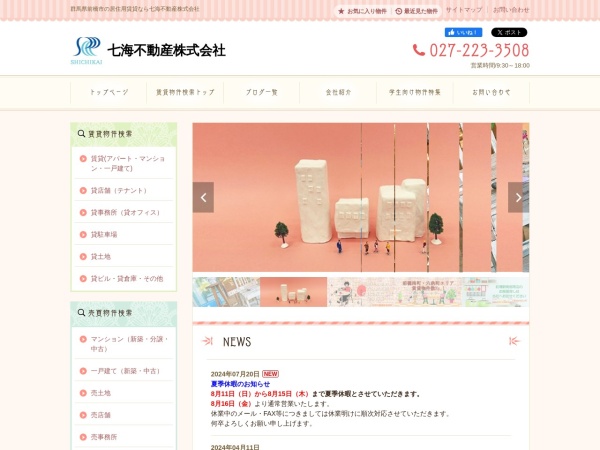Click the Facebook いいね! like button
The image size is (600, 450).
(463, 33)
